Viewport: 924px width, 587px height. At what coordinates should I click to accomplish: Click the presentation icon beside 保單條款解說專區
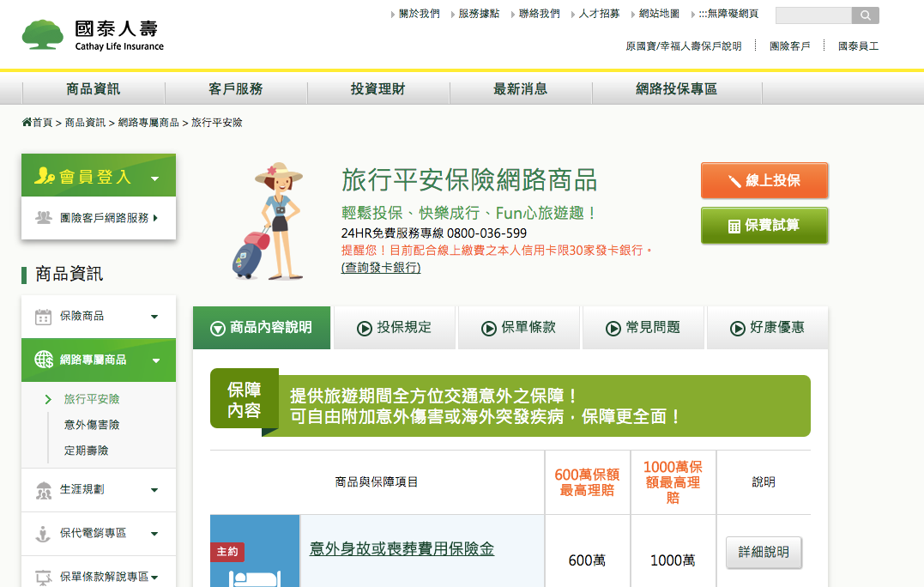pos(44,577)
